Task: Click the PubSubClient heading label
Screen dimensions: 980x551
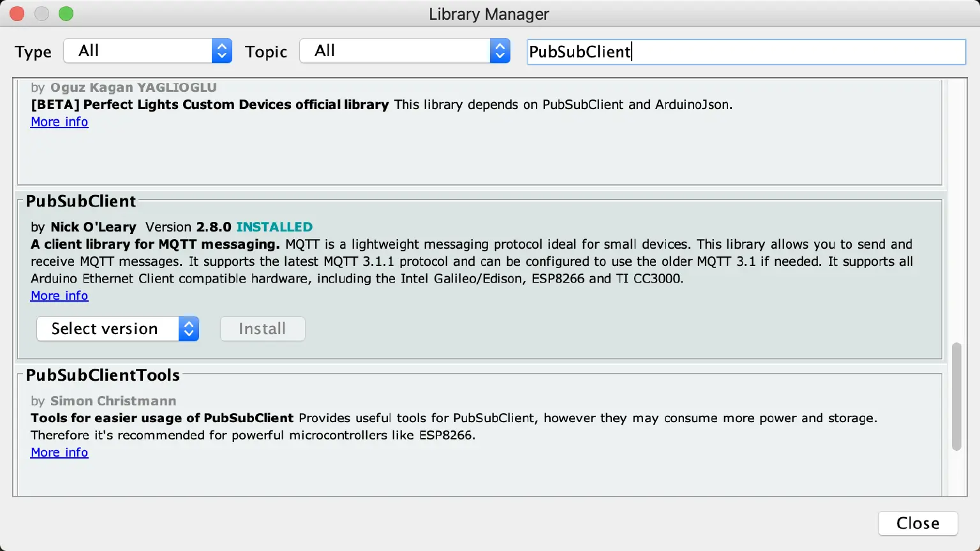Action: (81, 201)
